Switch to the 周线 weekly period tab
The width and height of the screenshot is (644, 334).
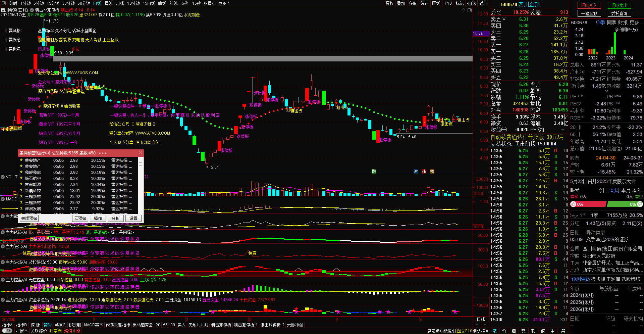(x=109, y=3)
